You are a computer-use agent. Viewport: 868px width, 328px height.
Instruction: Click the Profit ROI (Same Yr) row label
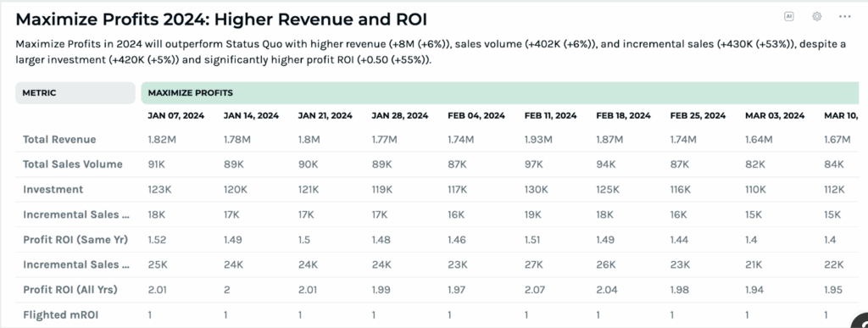click(x=75, y=240)
